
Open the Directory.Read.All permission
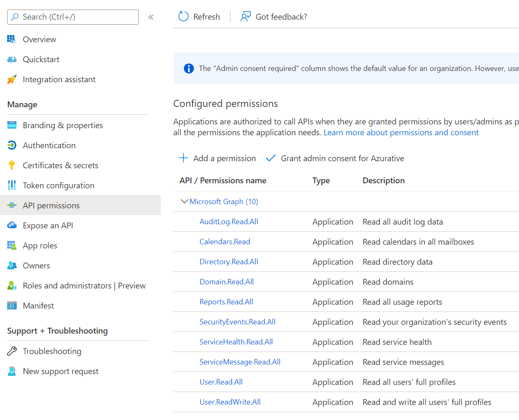[229, 262]
